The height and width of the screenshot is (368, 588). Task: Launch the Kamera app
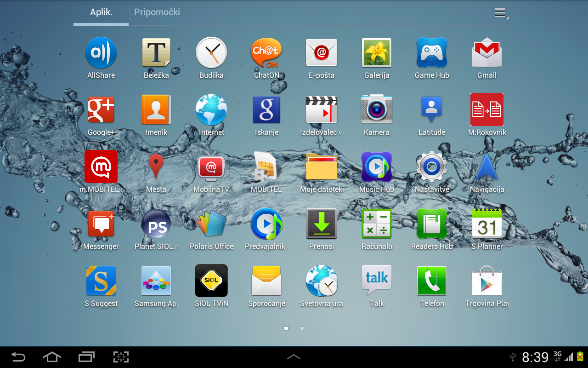tap(377, 110)
